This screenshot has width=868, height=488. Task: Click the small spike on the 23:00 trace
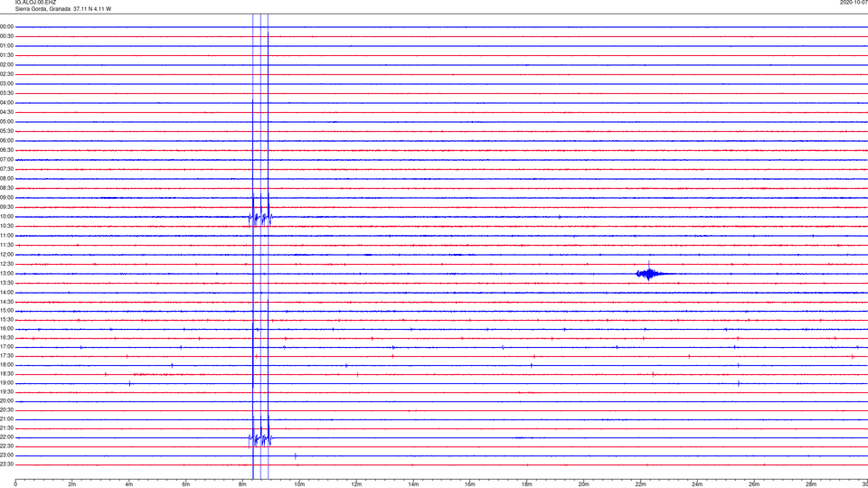coord(295,455)
